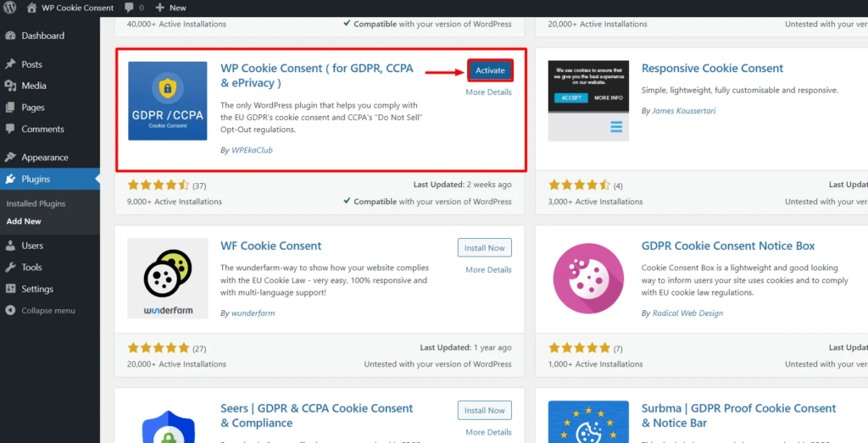Open the home icon for WP Cookie Consent site
This screenshot has height=443, width=868.
(x=33, y=8)
